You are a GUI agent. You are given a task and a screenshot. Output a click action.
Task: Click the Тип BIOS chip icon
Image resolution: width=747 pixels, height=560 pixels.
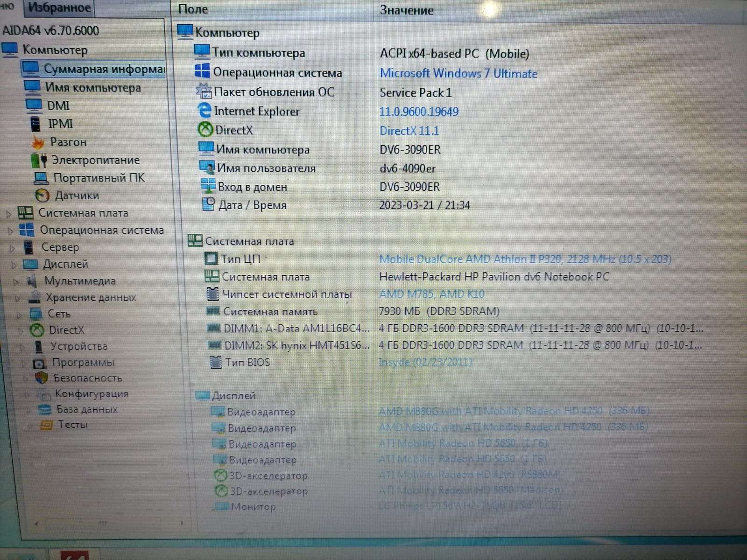tap(215, 362)
